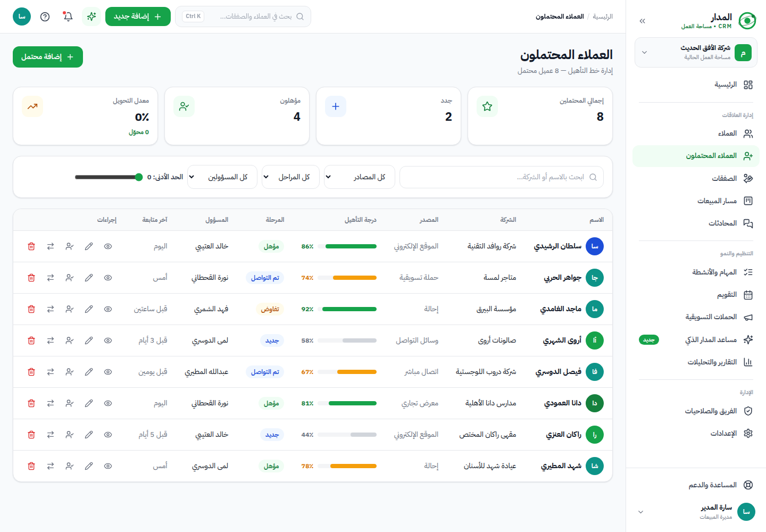Click the إضافة محتمل button
This screenshot has height=532, width=766.
[48, 57]
